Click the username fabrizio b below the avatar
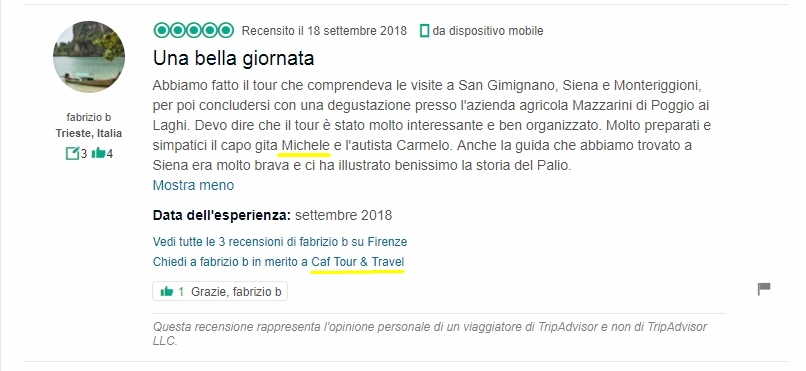The height and width of the screenshot is (371, 806). click(89, 117)
